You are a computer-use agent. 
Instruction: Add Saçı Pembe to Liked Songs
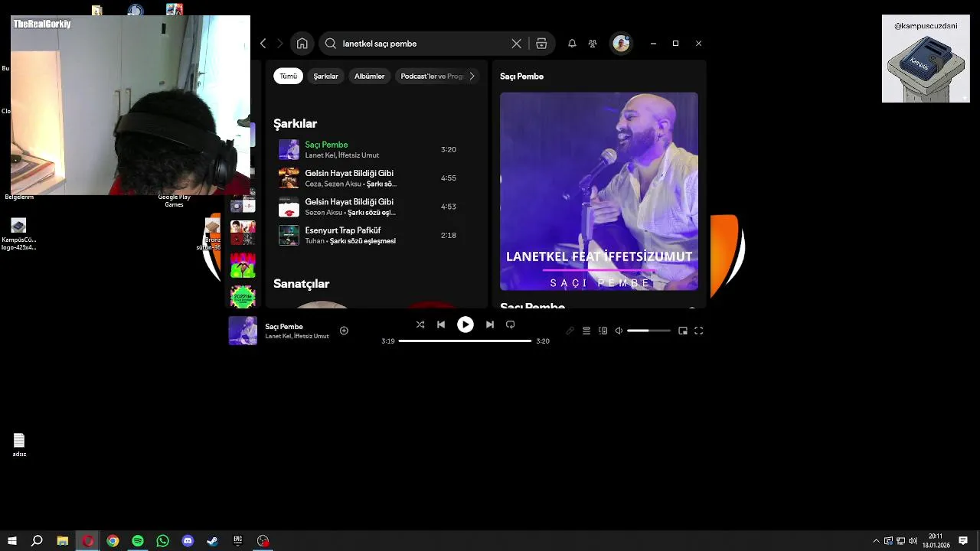pyautogui.click(x=344, y=331)
